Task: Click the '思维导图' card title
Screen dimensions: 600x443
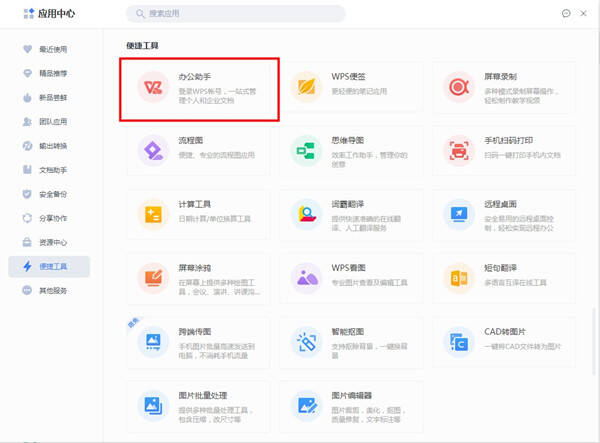Action: 347,140
